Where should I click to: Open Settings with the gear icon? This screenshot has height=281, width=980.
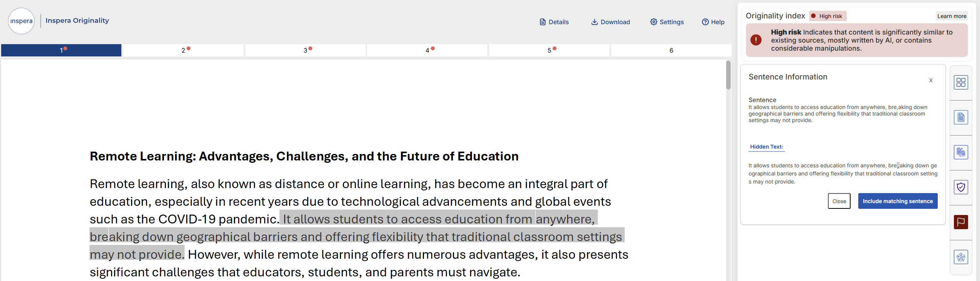tap(667, 22)
